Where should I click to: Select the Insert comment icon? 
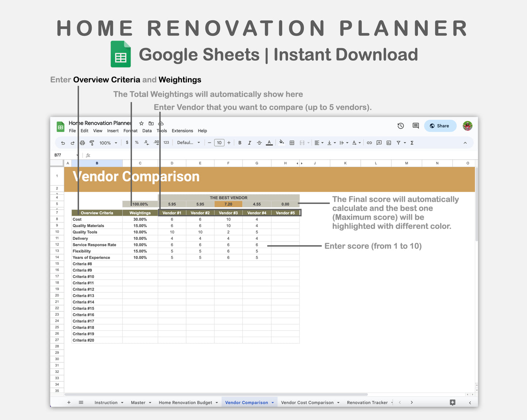pyautogui.click(x=379, y=143)
